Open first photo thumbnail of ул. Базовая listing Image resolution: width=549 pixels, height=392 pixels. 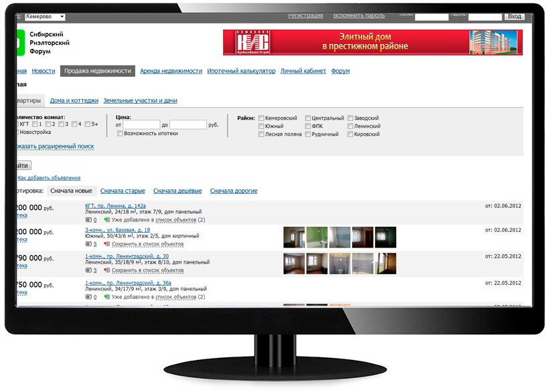point(294,237)
